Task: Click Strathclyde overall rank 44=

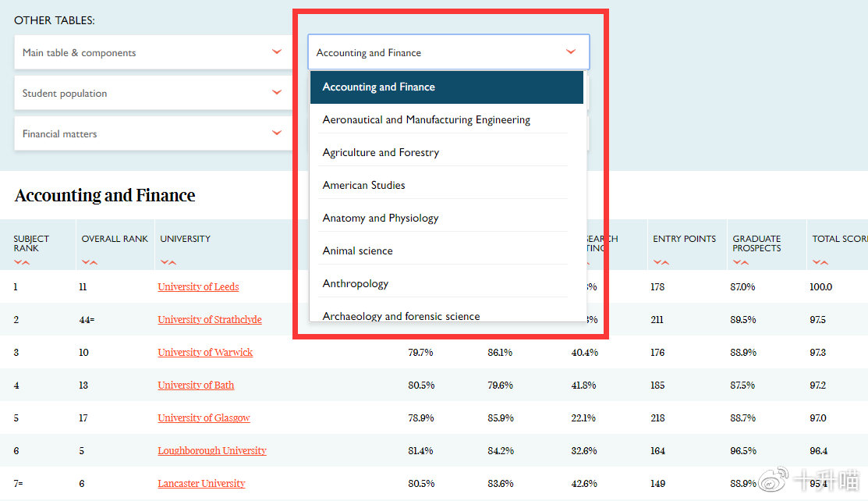Action: 87,320
